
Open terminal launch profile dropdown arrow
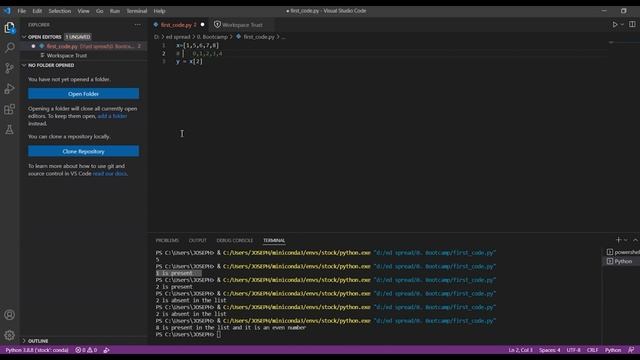[625, 240]
